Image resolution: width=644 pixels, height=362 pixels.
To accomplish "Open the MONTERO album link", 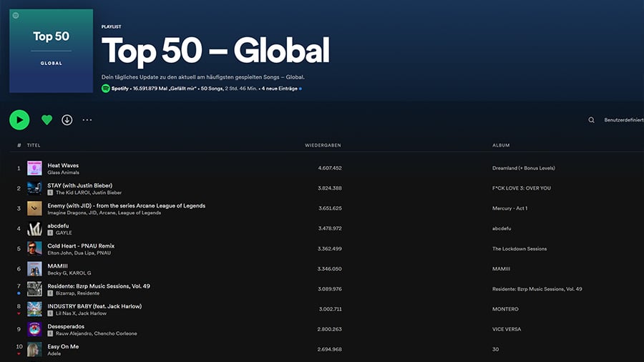I will point(506,309).
